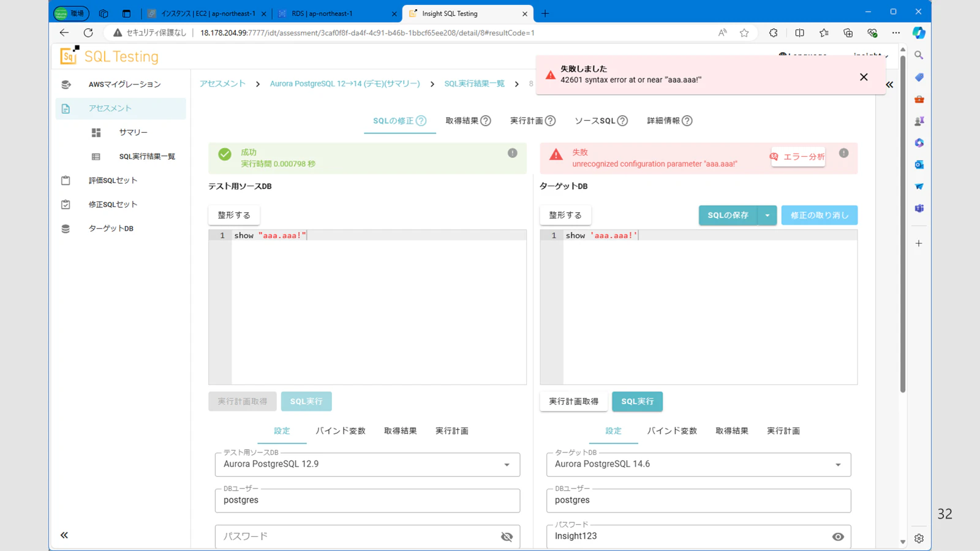Select source panel 取得結果 tab
980x551 pixels.
401,431
